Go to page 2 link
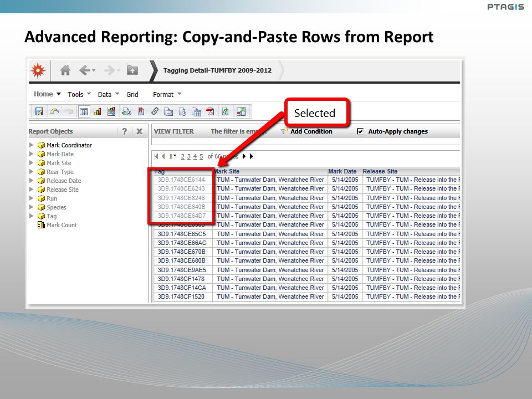The image size is (532, 399). pyautogui.click(x=183, y=156)
